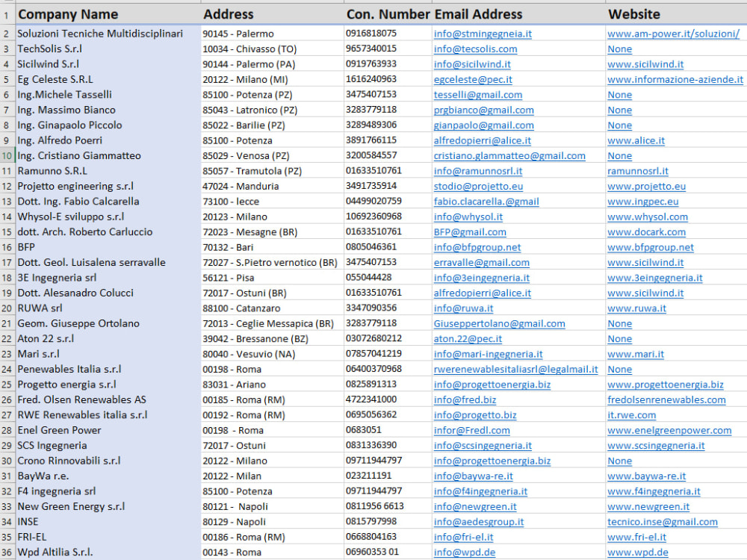Viewport: 747px width, 560px height.
Task: Select row 36 via its row number header
Action: 7,552
